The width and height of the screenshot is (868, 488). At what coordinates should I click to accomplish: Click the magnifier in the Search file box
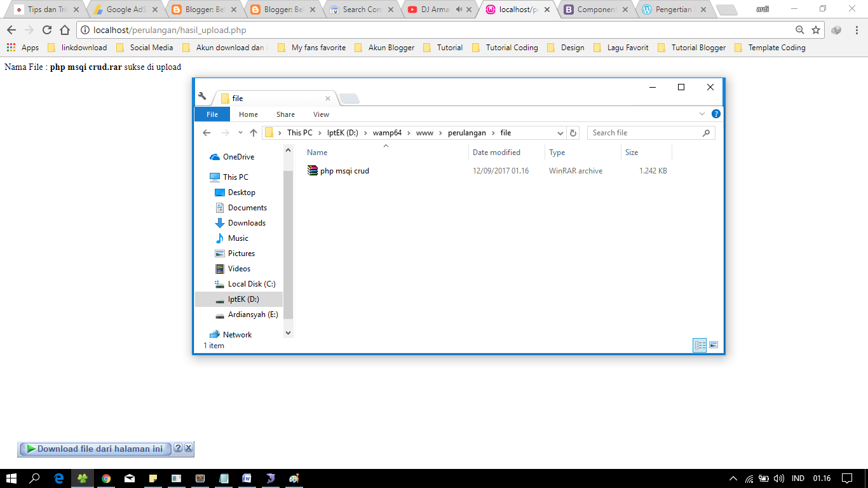point(707,132)
